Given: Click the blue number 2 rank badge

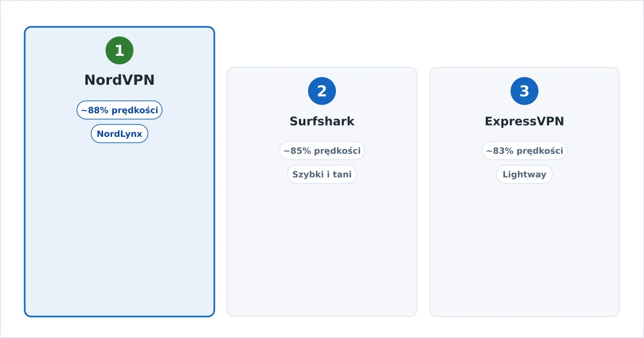Looking at the screenshot, I should tap(322, 91).
